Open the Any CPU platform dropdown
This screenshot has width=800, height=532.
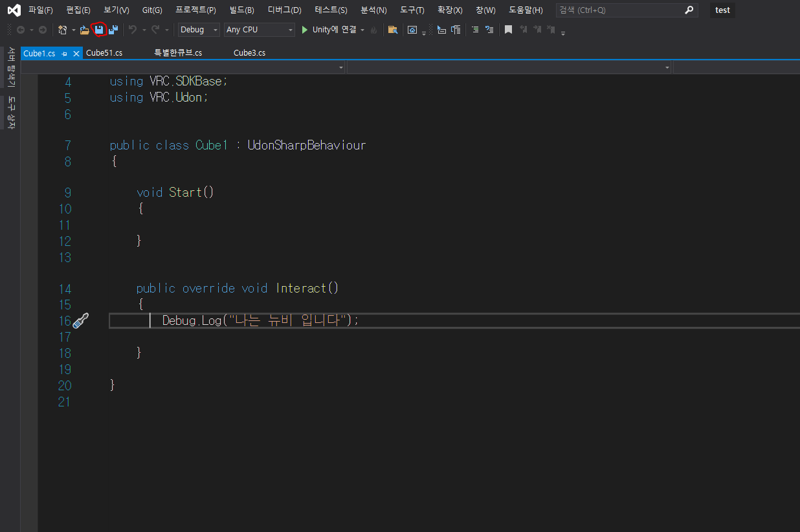259,30
